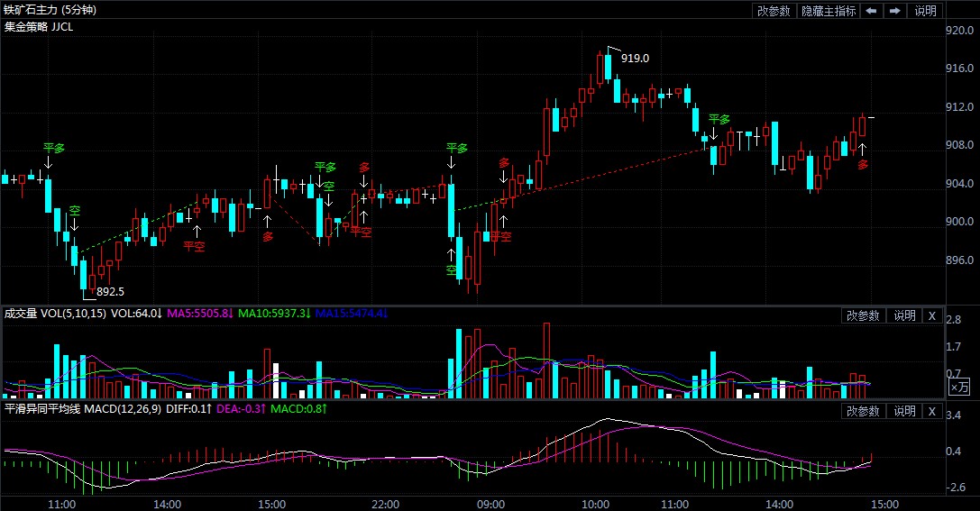Click 改参数 in the MACD panel
The image size is (980, 511).
tap(863, 411)
